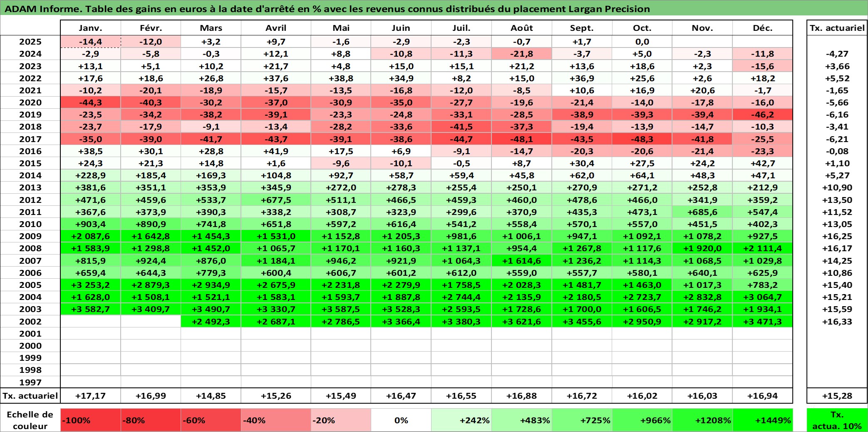The height and width of the screenshot is (432, 868).
Task: Click the yearly rate +16,33
Action: pos(837,322)
